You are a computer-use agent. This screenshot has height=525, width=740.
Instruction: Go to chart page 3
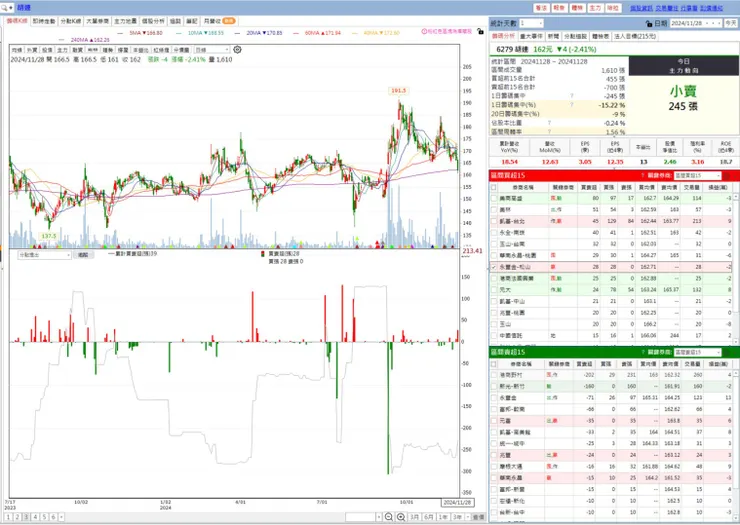(26, 517)
